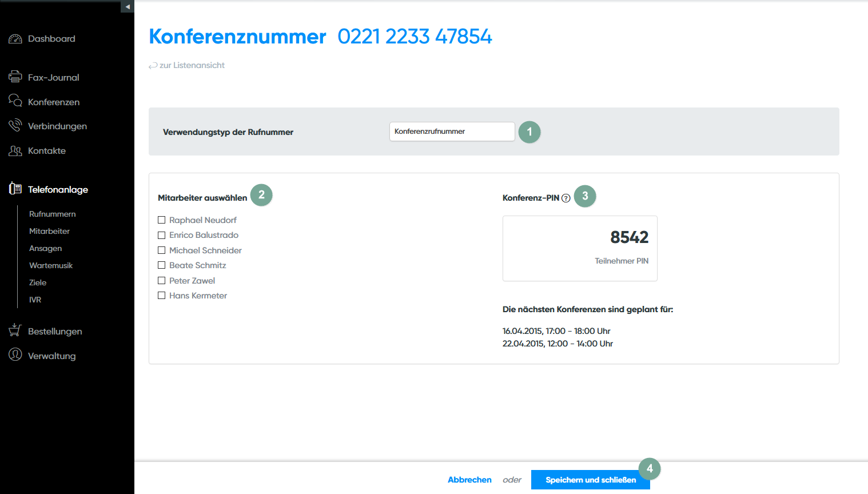Go to the Wartemusik submenu item
This screenshot has width=868, height=494.
point(51,265)
